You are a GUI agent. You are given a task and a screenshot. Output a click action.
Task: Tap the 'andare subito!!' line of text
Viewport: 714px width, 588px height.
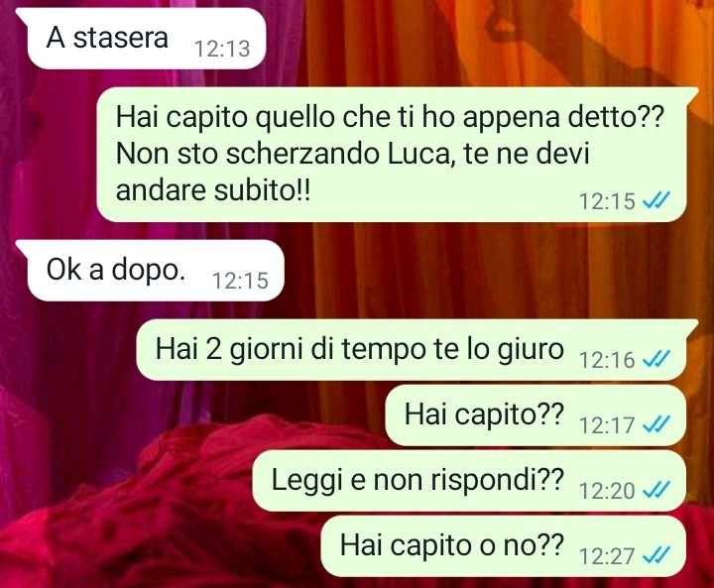[213, 190]
